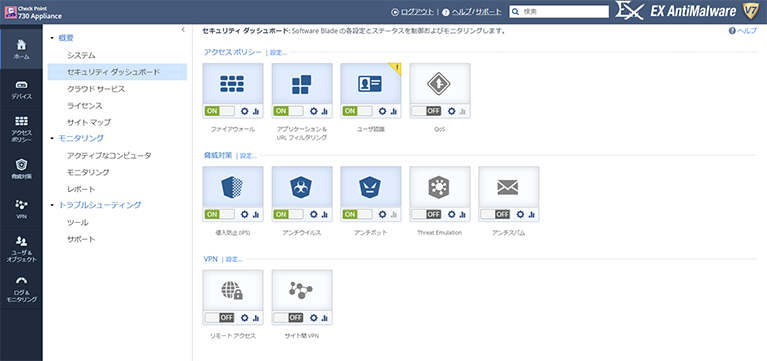Viewport: 767px width, 361px height.
Task: Open クラウド サービス in the tree
Action: [x=96, y=89]
